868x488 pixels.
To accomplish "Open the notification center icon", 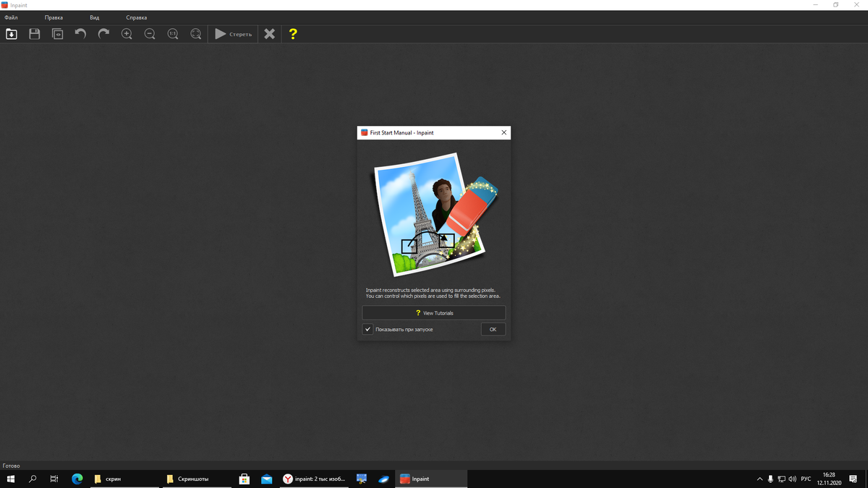I will point(854,479).
